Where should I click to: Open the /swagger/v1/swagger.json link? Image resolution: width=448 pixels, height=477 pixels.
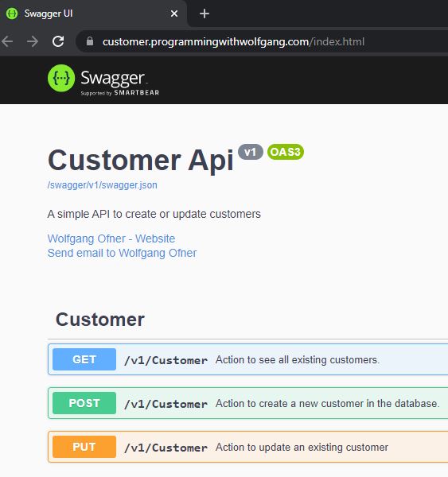pos(103,185)
